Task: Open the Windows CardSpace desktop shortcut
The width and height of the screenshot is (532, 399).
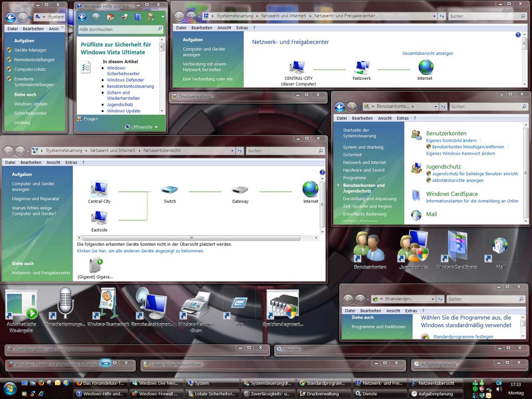Action: (457, 249)
